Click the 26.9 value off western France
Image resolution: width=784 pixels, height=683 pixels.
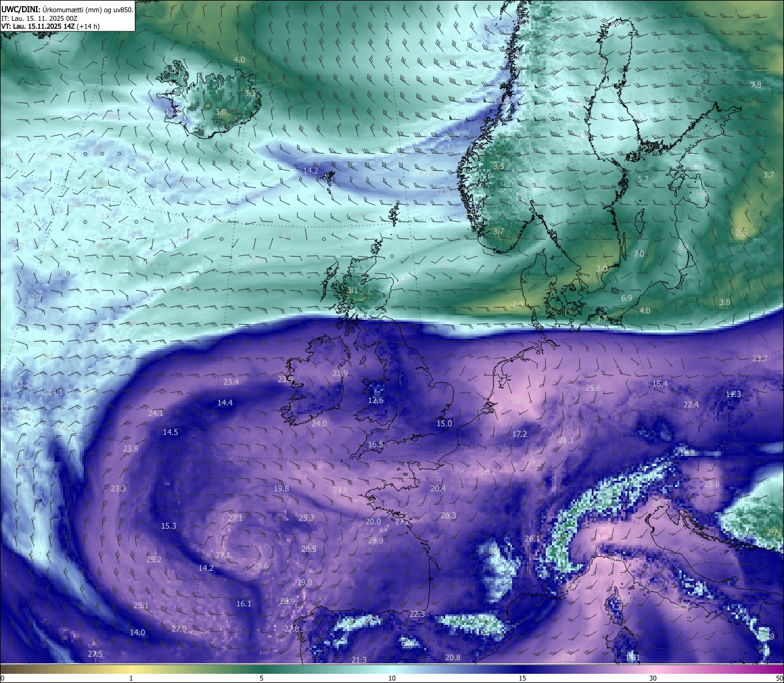coord(375,540)
